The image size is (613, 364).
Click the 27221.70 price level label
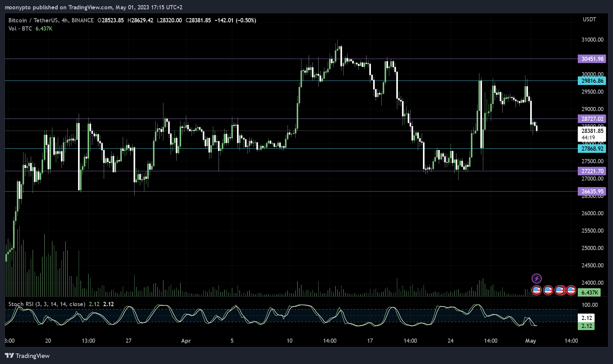pos(592,171)
